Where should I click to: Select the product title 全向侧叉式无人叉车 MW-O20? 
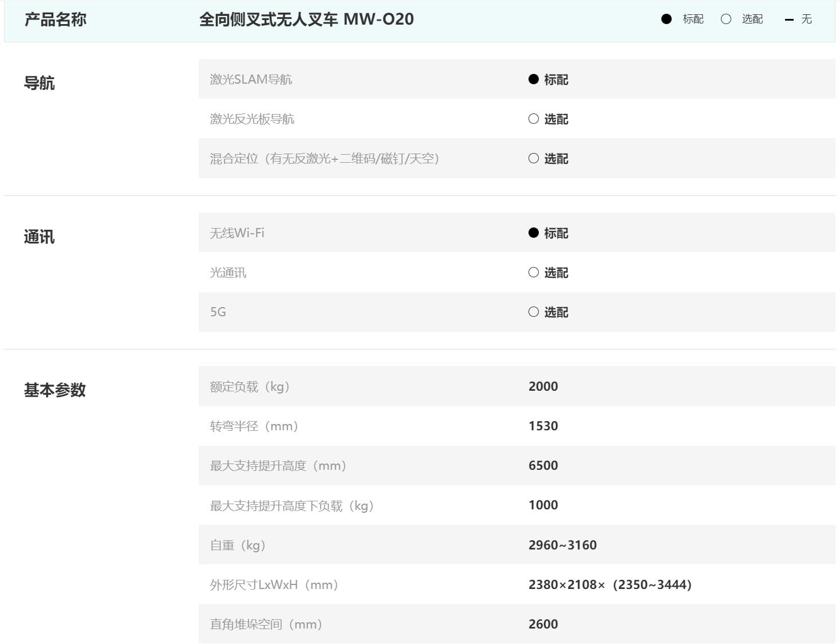click(306, 19)
